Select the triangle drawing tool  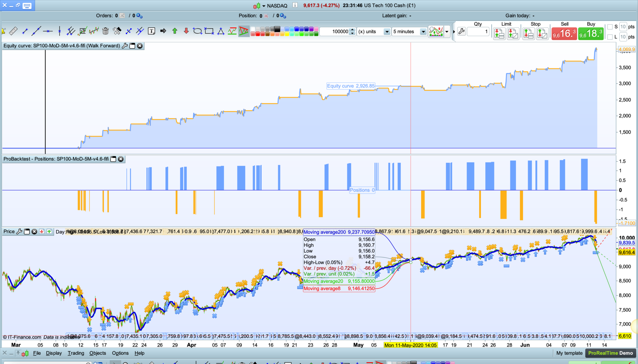coord(221,31)
